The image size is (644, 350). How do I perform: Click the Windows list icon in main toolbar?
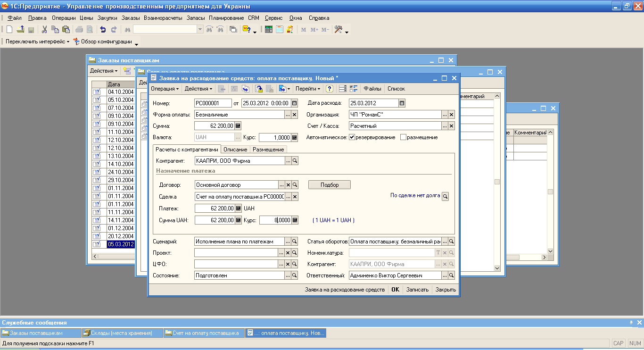(233, 29)
